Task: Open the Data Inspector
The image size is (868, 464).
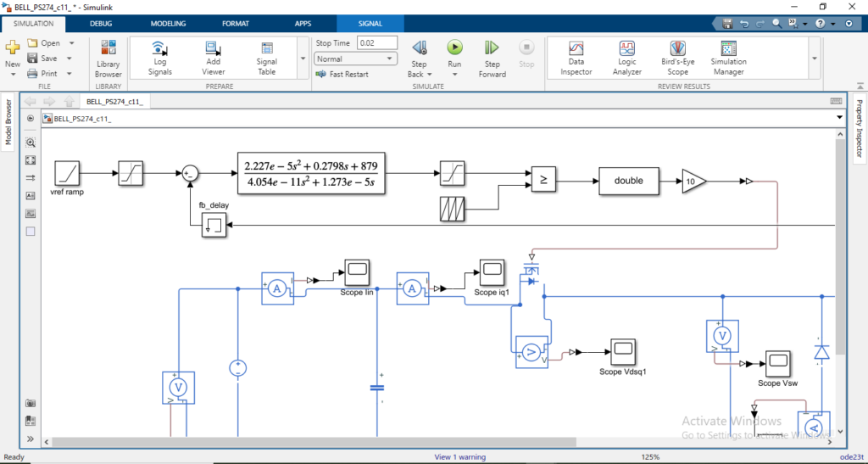Action: (x=576, y=59)
